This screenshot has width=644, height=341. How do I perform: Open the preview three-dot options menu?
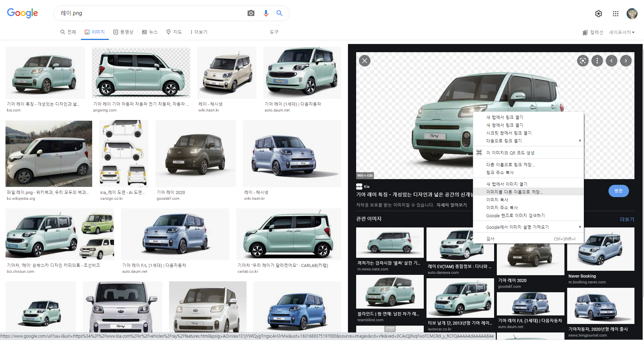tap(597, 61)
